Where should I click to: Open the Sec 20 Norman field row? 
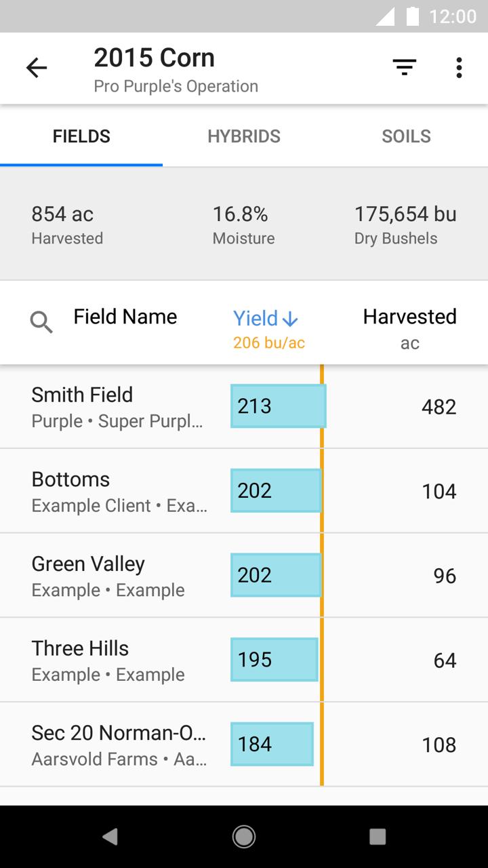click(x=119, y=745)
